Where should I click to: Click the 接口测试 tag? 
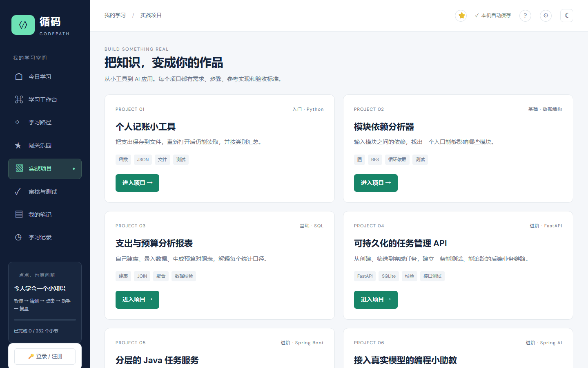tap(432, 276)
